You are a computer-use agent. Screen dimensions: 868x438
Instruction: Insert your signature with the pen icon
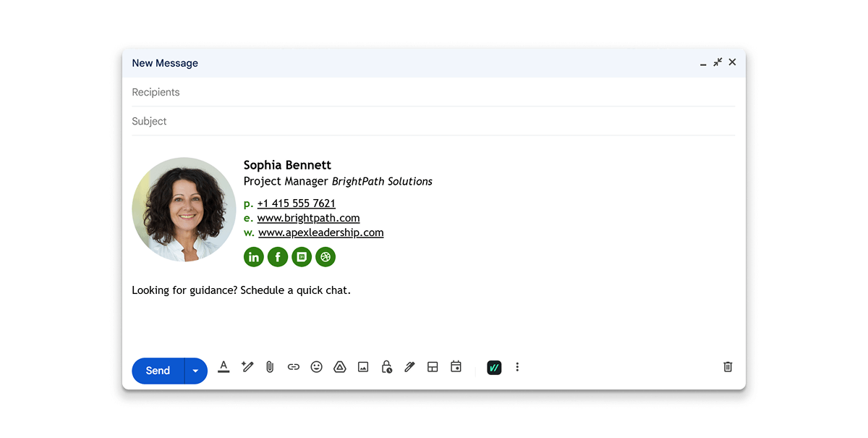(x=409, y=367)
